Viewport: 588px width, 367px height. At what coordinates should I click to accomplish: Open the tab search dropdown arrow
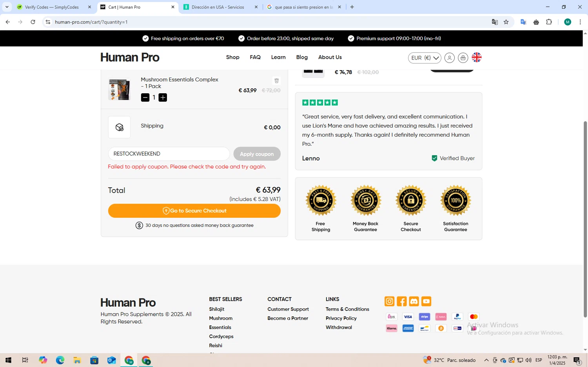[7, 7]
